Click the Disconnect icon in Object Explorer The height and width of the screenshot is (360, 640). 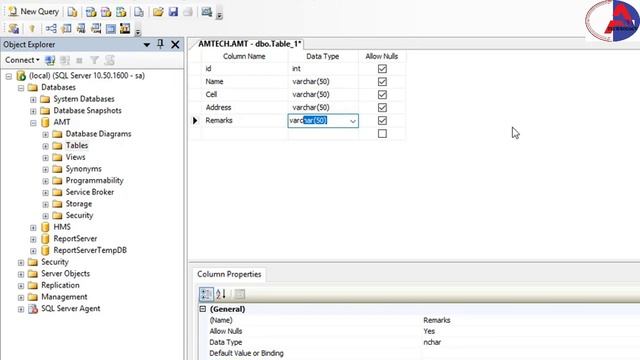point(65,60)
